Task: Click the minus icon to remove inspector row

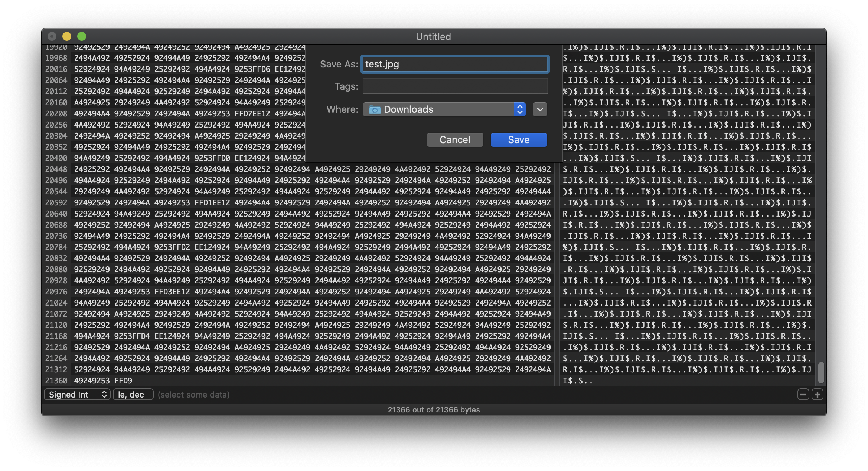Action: coord(803,395)
